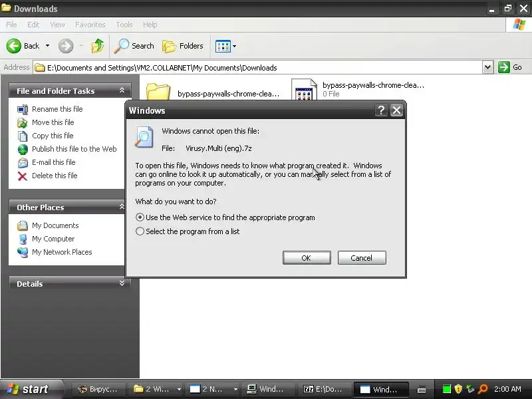Select the bypass-paywalls-chrome-clea folder

[213, 92]
